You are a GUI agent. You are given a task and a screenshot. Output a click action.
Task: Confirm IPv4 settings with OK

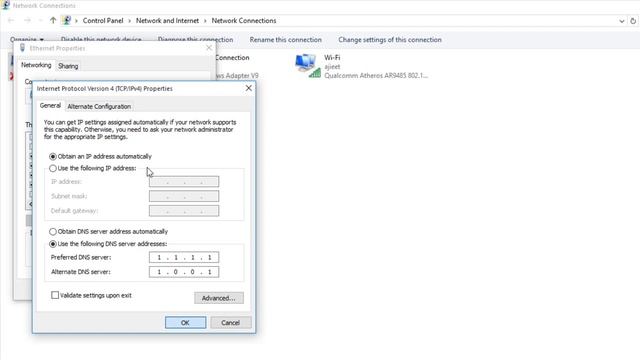point(185,322)
